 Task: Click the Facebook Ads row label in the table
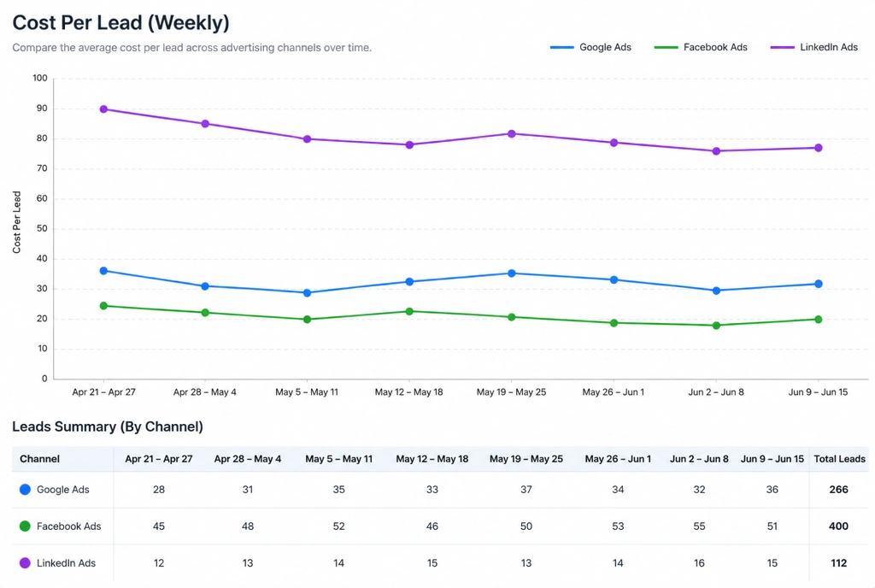pyautogui.click(x=68, y=526)
